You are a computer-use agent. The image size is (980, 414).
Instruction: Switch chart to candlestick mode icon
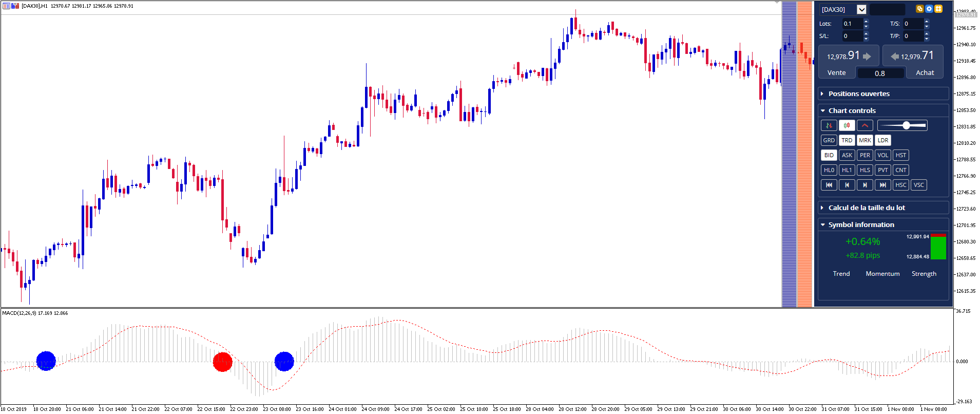[847, 125]
